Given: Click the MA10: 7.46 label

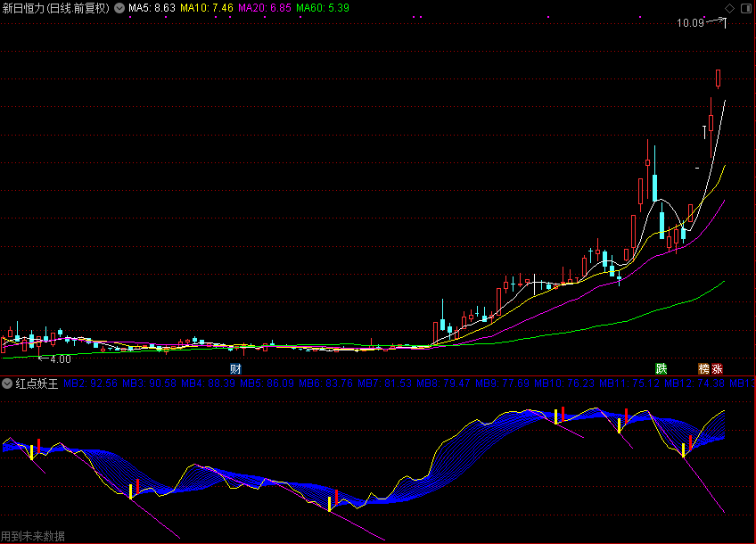Looking at the screenshot, I should click(206, 8).
